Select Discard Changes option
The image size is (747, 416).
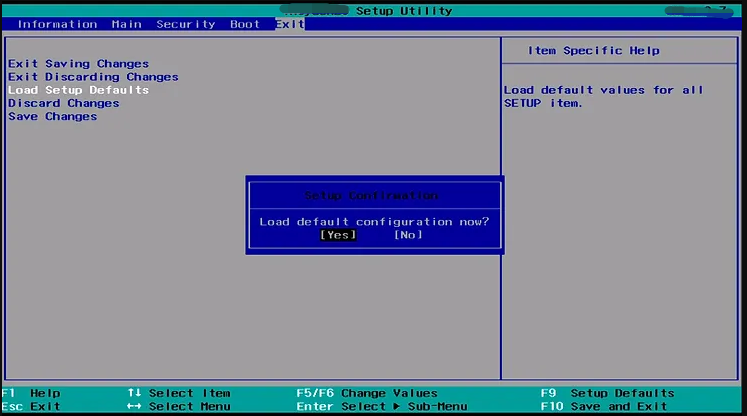pos(64,103)
